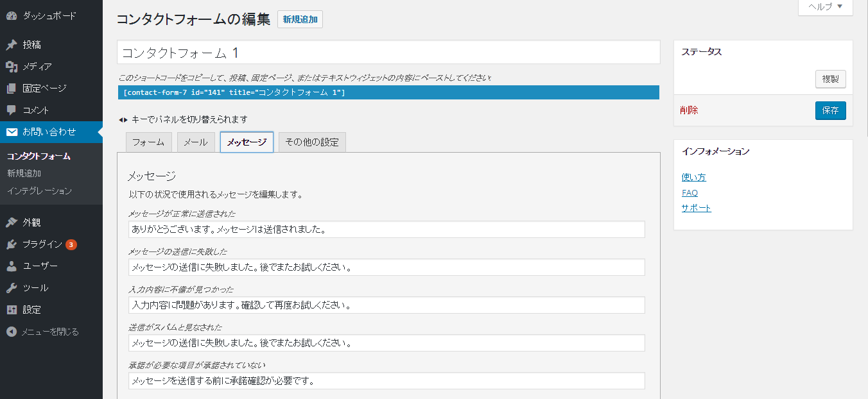Select the ユーザー (Users) icon

click(11, 266)
